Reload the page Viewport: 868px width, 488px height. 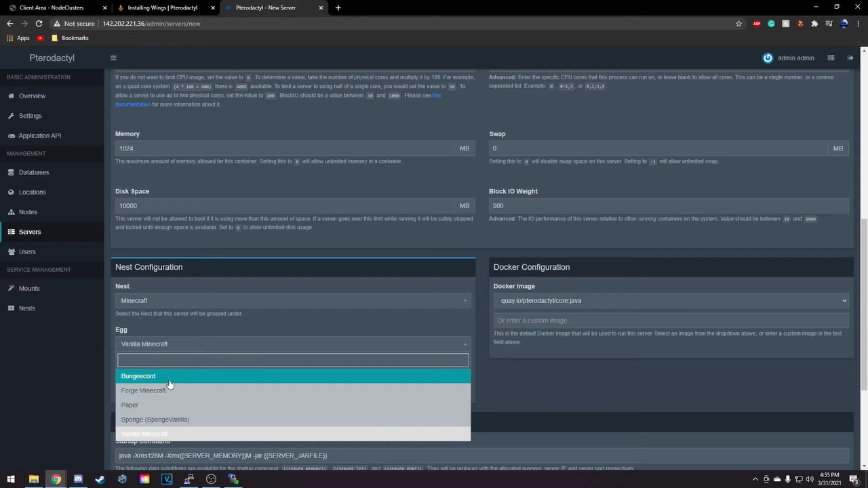click(x=39, y=24)
